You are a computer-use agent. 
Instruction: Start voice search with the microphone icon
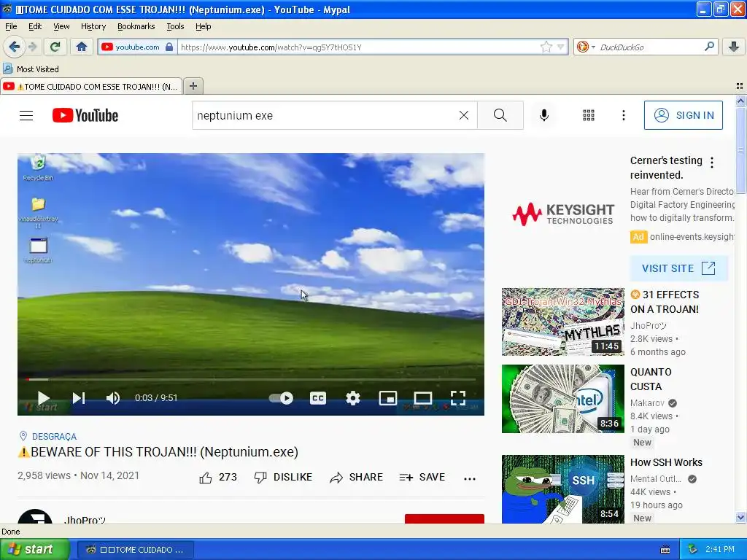click(x=544, y=115)
